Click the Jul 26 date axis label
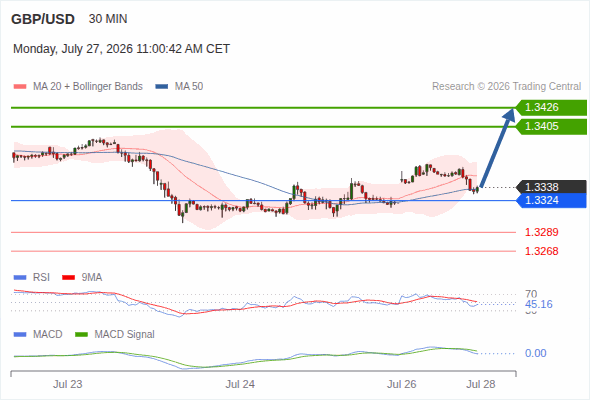 402,385
